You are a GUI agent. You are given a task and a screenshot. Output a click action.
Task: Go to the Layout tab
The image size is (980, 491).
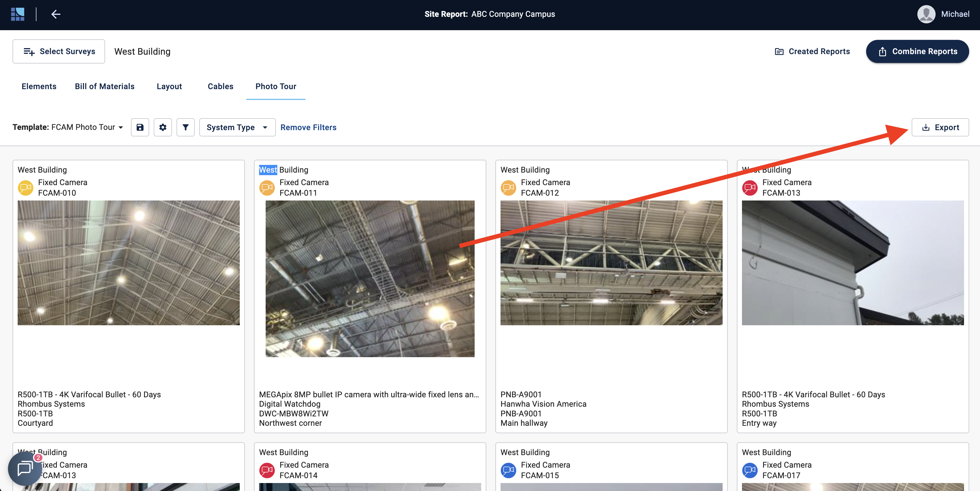169,86
